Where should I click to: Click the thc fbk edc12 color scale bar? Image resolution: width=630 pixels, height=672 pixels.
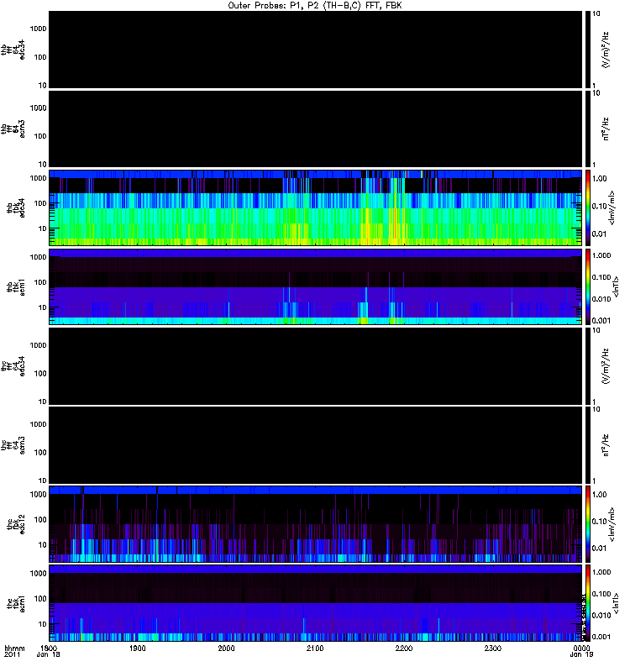click(x=588, y=523)
